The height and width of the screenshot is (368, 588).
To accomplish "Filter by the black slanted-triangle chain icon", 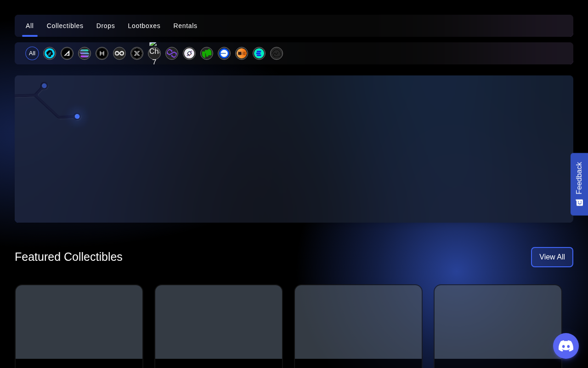I will pos(67,53).
